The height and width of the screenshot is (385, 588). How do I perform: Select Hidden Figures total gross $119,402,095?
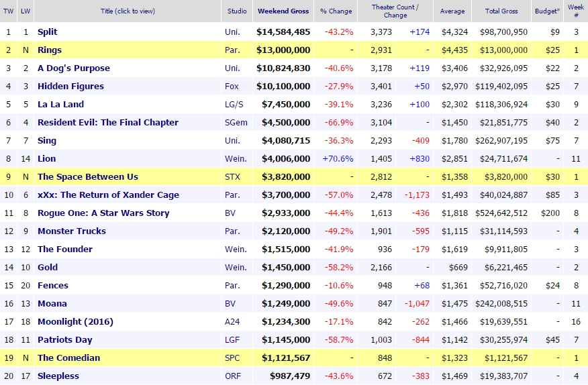tap(501, 87)
